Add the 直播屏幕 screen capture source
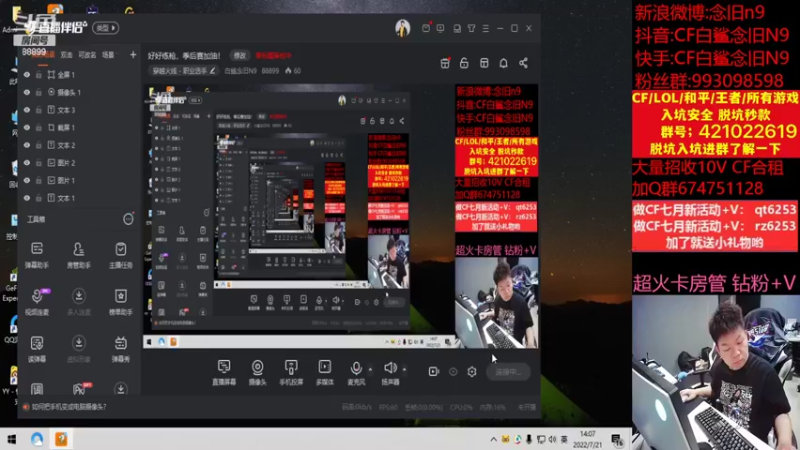 pos(223,372)
